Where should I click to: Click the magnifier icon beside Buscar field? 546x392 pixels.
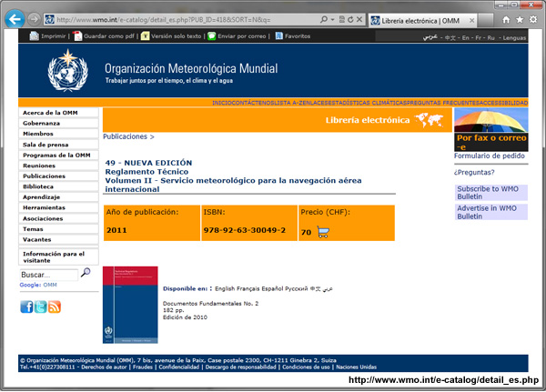pos(86,272)
